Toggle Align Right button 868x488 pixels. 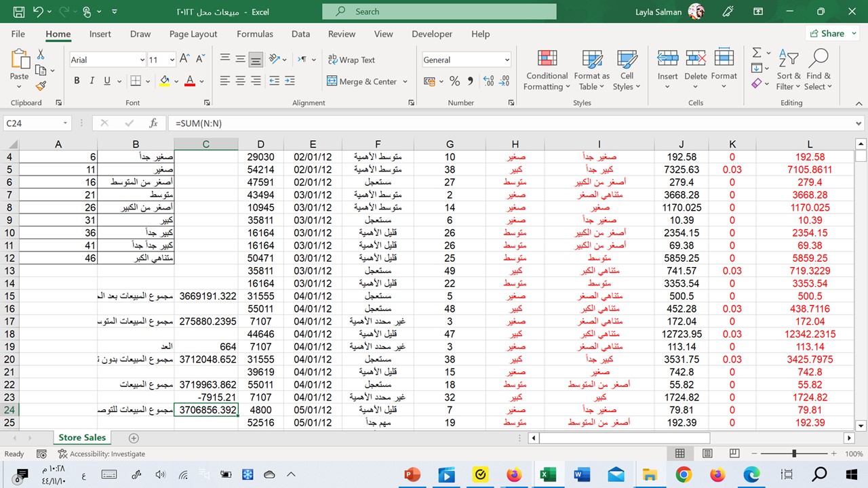(x=256, y=81)
